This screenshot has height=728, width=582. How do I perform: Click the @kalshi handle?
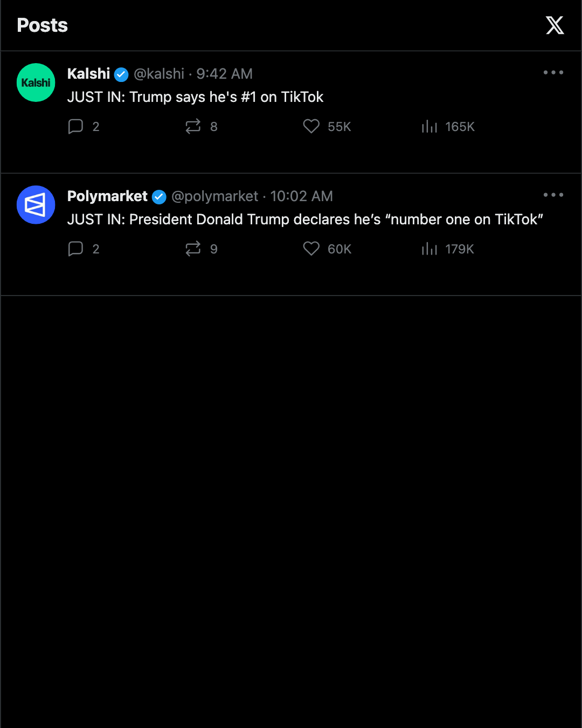[x=159, y=74]
